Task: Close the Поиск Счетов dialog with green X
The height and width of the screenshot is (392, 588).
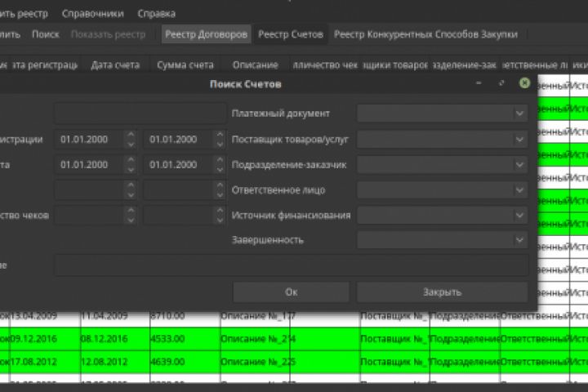Action: [x=524, y=83]
